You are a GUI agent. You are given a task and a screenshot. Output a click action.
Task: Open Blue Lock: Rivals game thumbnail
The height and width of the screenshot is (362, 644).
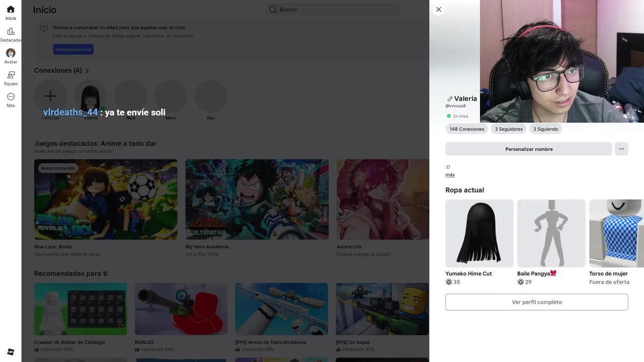pos(106,199)
